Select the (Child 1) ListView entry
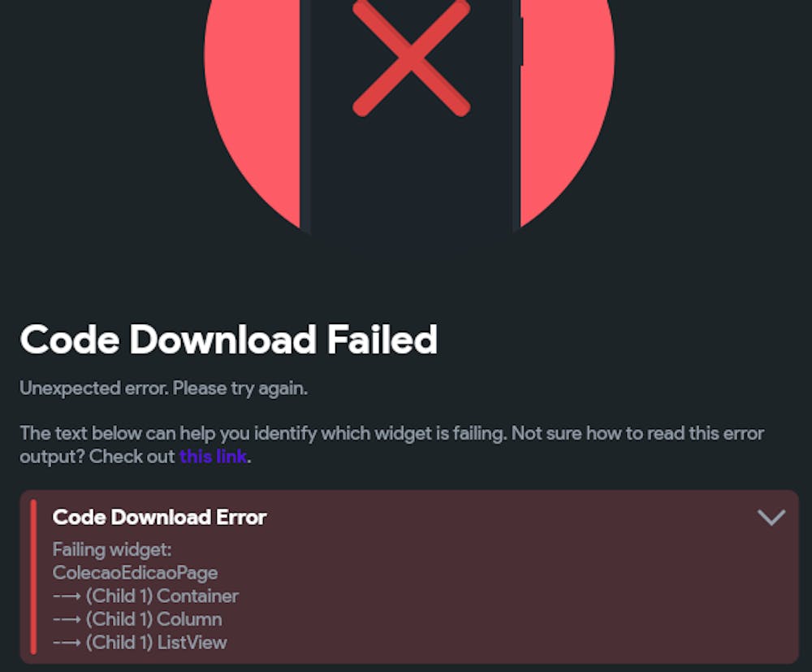The width and height of the screenshot is (812, 672). (x=140, y=643)
